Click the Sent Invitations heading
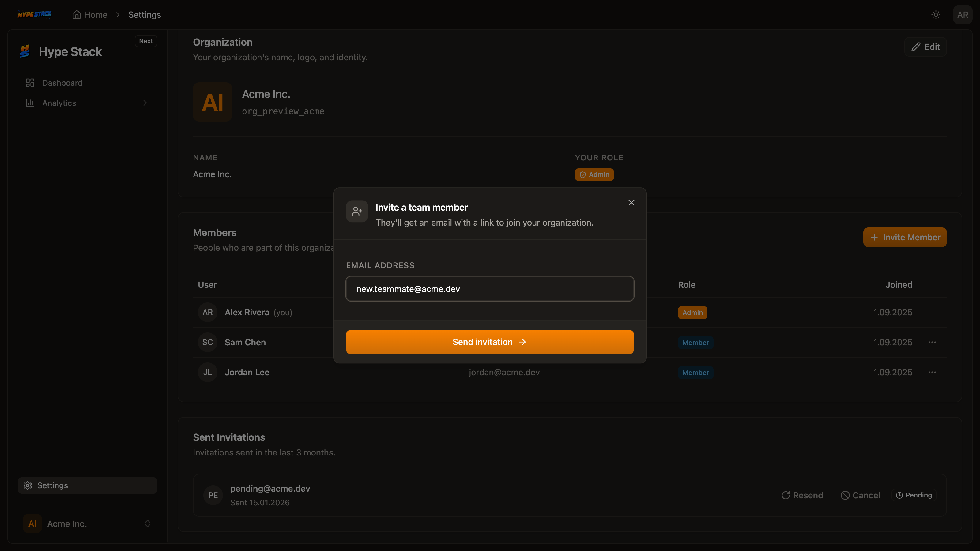Image resolution: width=980 pixels, height=551 pixels. [x=229, y=437]
